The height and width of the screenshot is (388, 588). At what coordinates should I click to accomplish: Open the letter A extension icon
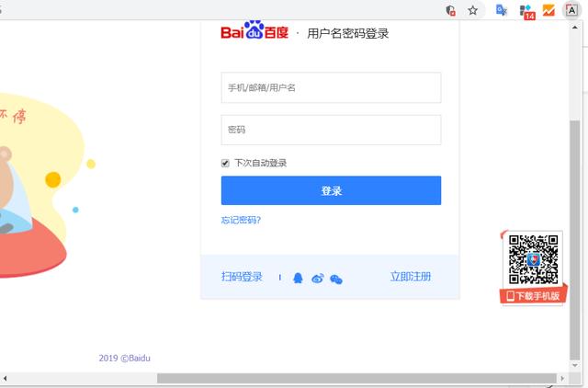(x=571, y=10)
